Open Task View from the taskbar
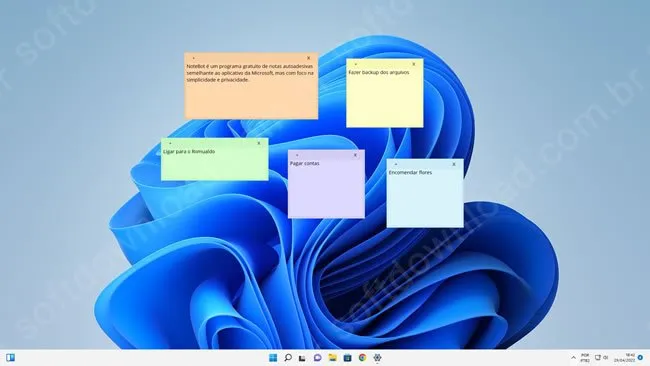 pyautogui.click(x=302, y=358)
